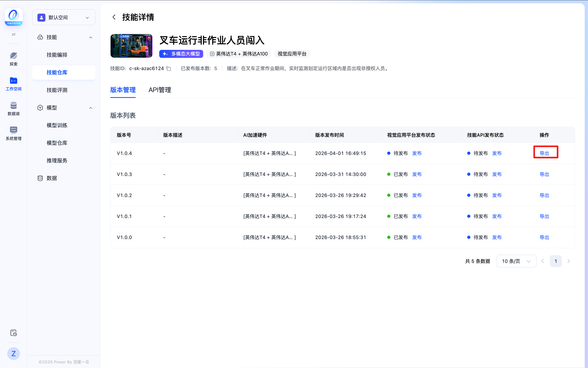588x368 pixels.
Task: Click the 技能 cloud icon in sidebar
Action: pos(40,37)
